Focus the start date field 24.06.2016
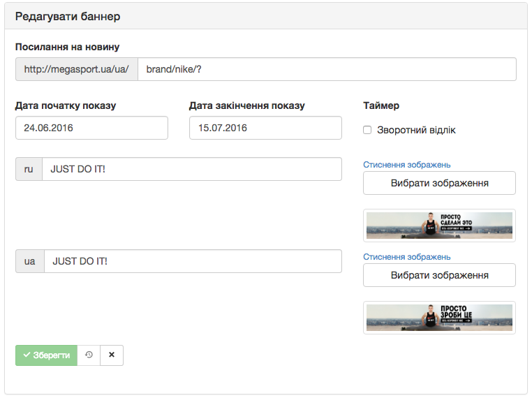The height and width of the screenshot is (398, 532). coord(91,128)
